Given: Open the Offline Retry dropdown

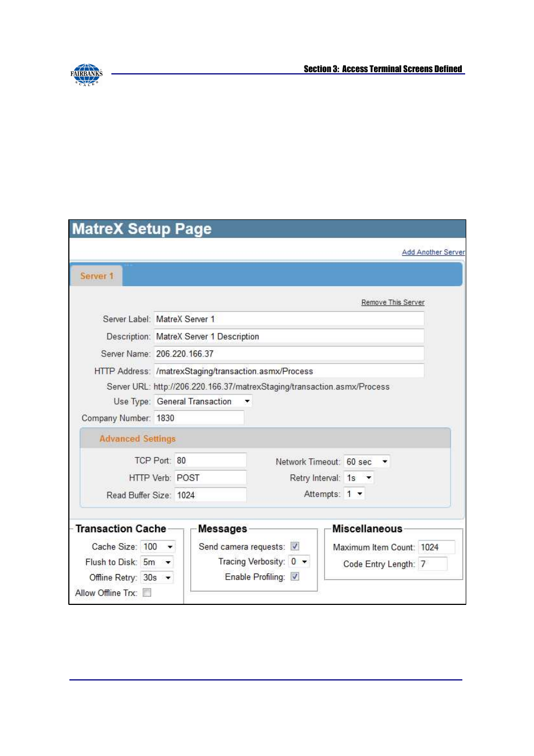Looking at the screenshot, I should click(x=157, y=577).
